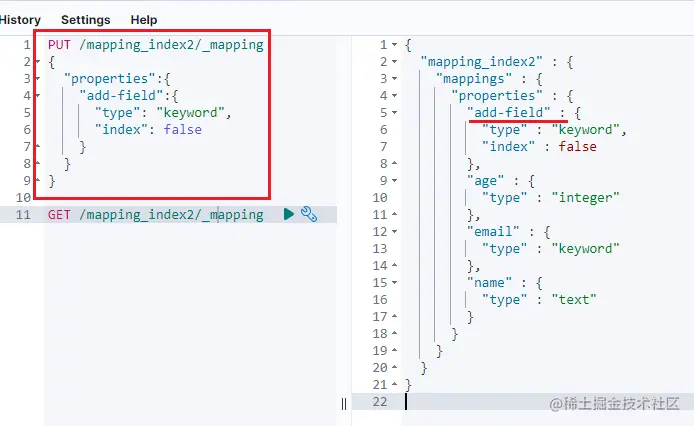Collapse request body fold at editor line 2

pos(38,62)
